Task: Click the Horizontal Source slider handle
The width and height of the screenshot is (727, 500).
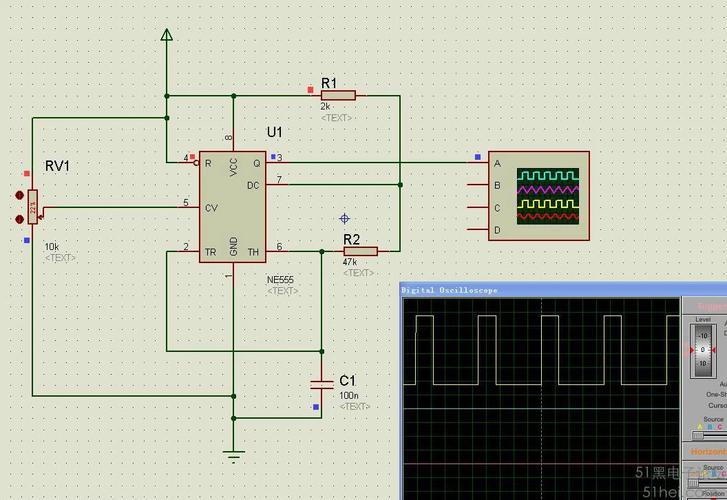Action: point(693,483)
